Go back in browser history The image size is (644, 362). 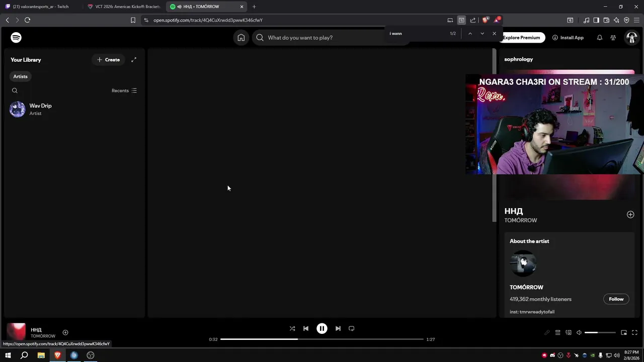[7, 20]
